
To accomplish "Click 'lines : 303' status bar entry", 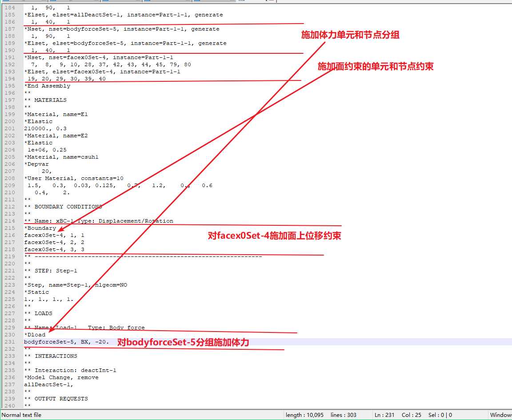I will [343, 415].
